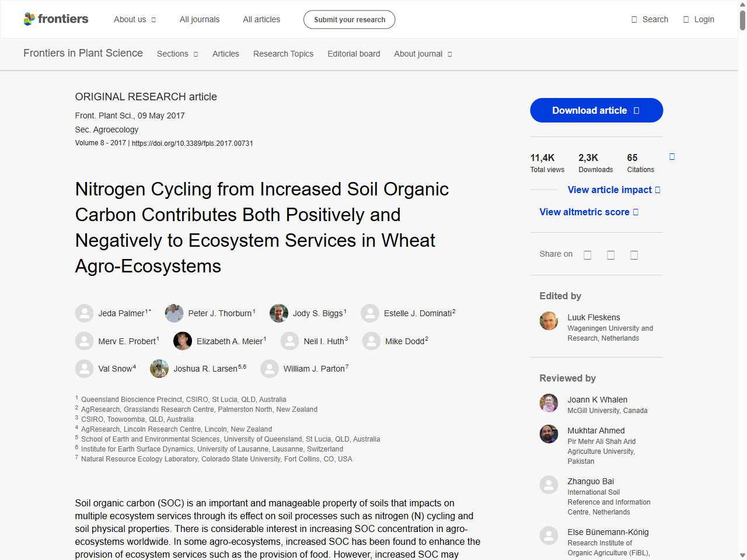Click Estelle J. Dominati's placeholder avatar
This screenshot has height=560, width=747.
click(370, 313)
